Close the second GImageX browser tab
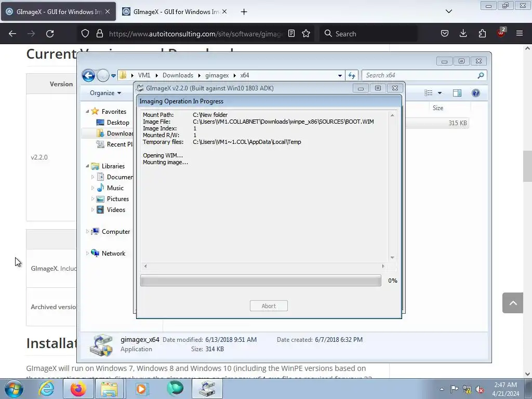Viewport: 532px width, 399px height. pyautogui.click(x=224, y=11)
